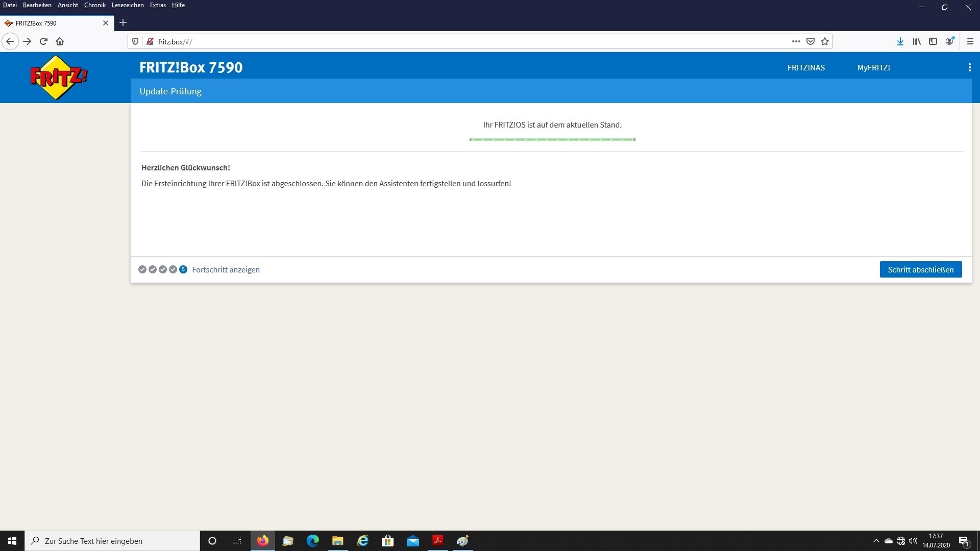Screen dimensions: 980x551
Task: Click the Windows taskbar search box
Action: coord(112,541)
